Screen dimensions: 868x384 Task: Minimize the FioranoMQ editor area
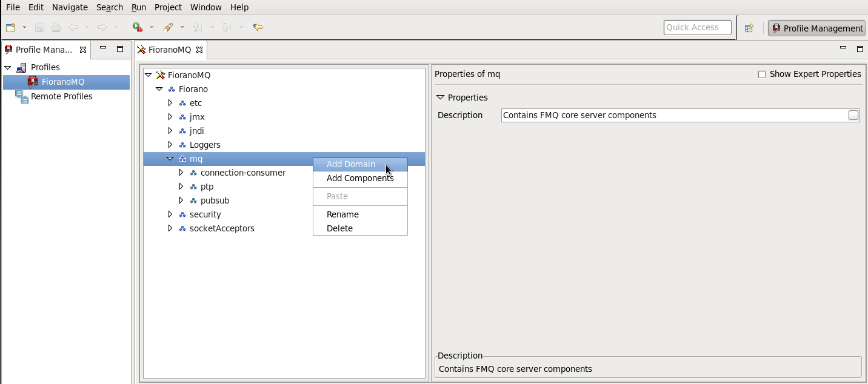click(843, 48)
